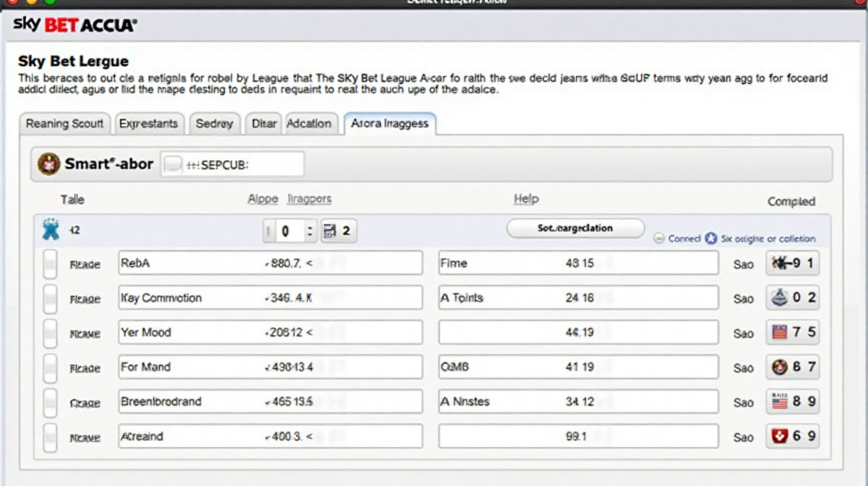
Task: Open the 9 1 badge in RebA row
Action: point(793,263)
